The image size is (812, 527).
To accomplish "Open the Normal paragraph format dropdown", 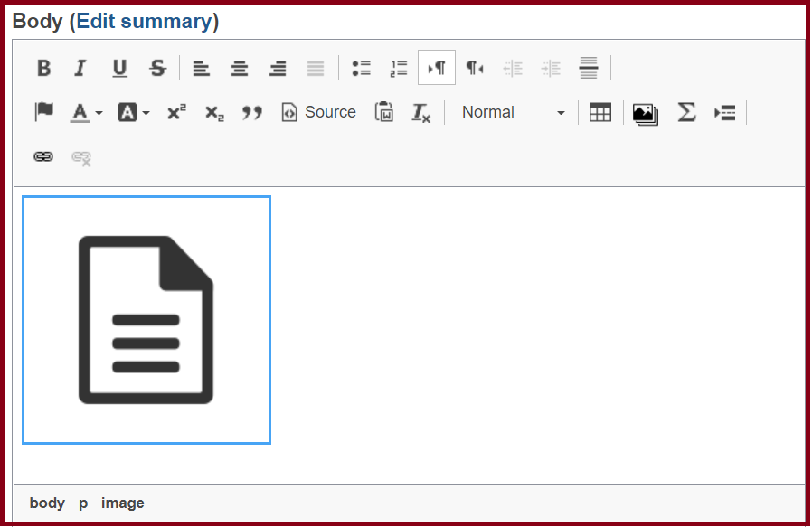I will (x=512, y=112).
